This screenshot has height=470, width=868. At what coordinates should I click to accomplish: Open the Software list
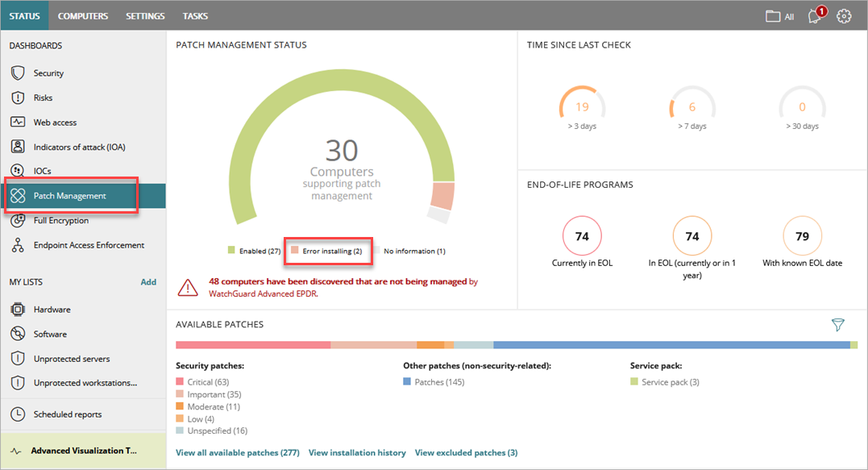point(16,333)
